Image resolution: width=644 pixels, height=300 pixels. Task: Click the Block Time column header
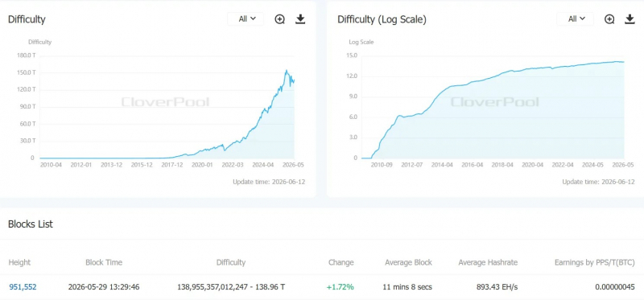click(104, 263)
